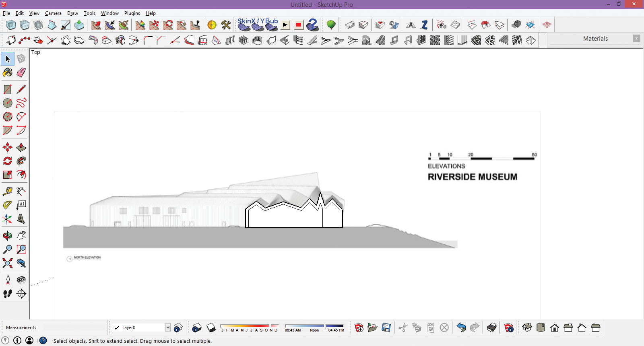
Task: Select the Line pencil tool
Action: click(x=21, y=89)
